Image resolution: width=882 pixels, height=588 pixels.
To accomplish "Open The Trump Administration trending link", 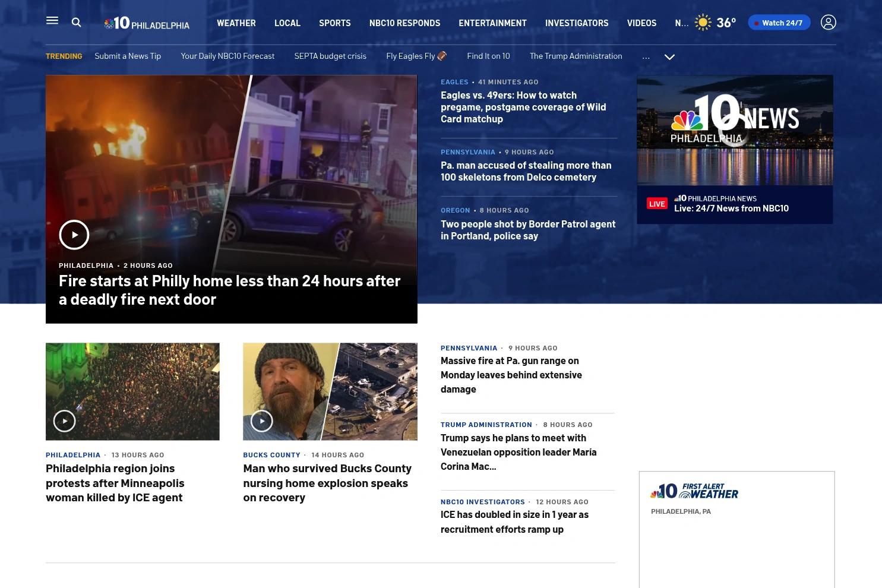I will [x=576, y=56].
